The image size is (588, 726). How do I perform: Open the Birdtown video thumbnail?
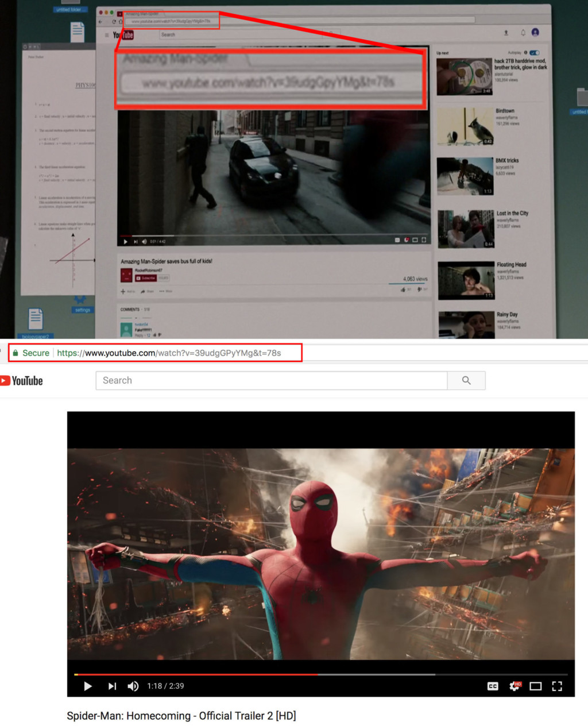coord(465,126)
